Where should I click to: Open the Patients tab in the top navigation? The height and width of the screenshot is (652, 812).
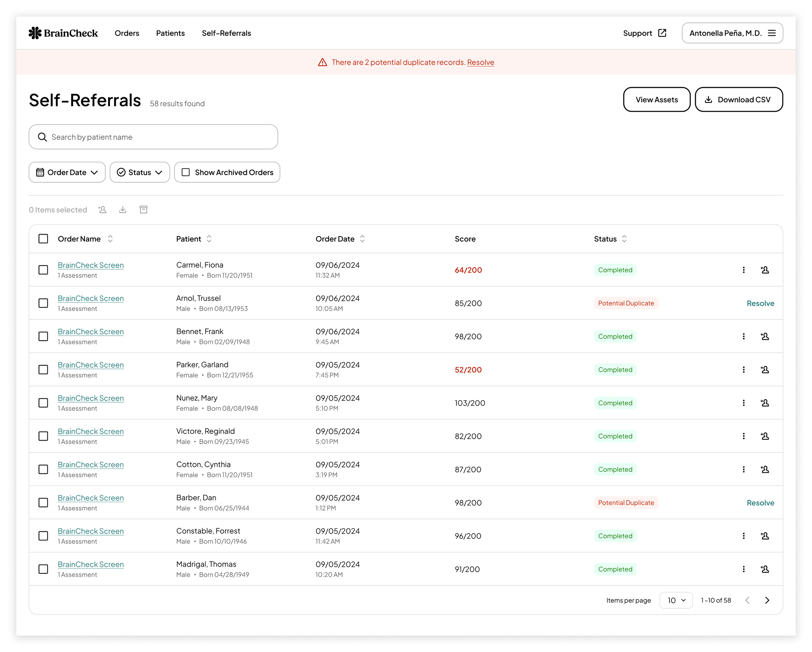[x=170, y=33]
